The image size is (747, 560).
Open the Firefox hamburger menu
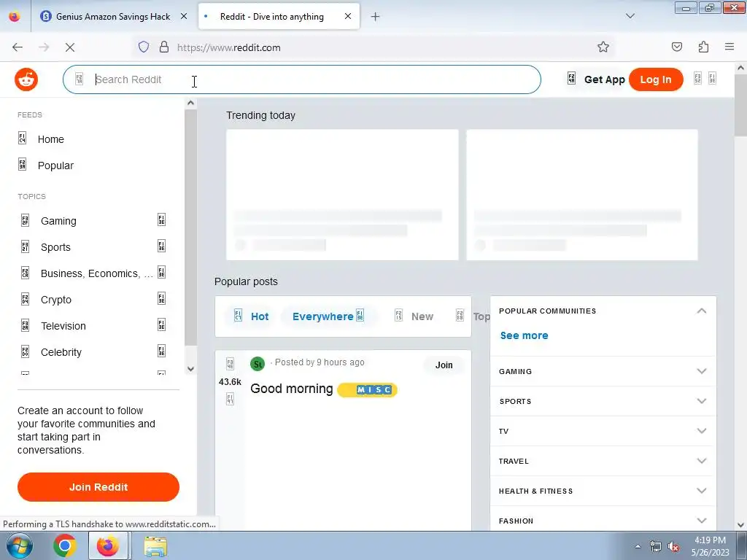coord(729,47)
